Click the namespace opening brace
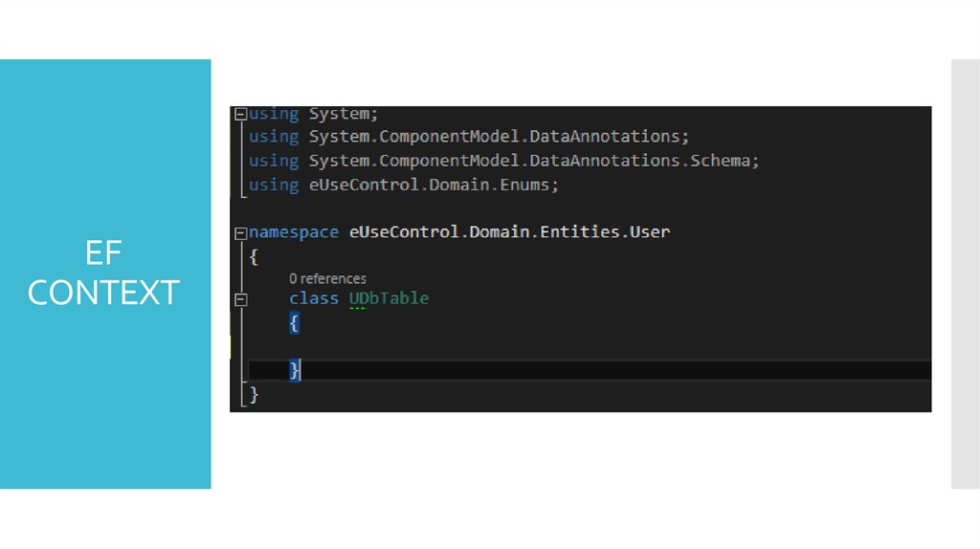The height and width of the screenshot is (549, 980). [x=253, y=256]
